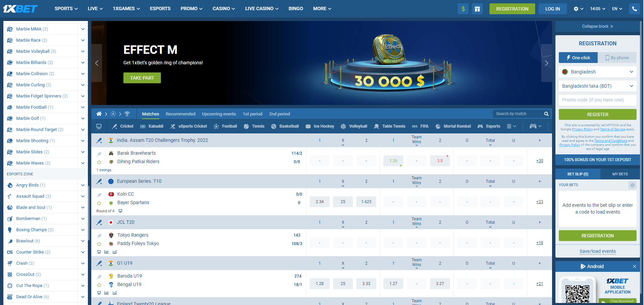Open the settings gear in header
Screen dimensions: 644x305
[578, 9]
